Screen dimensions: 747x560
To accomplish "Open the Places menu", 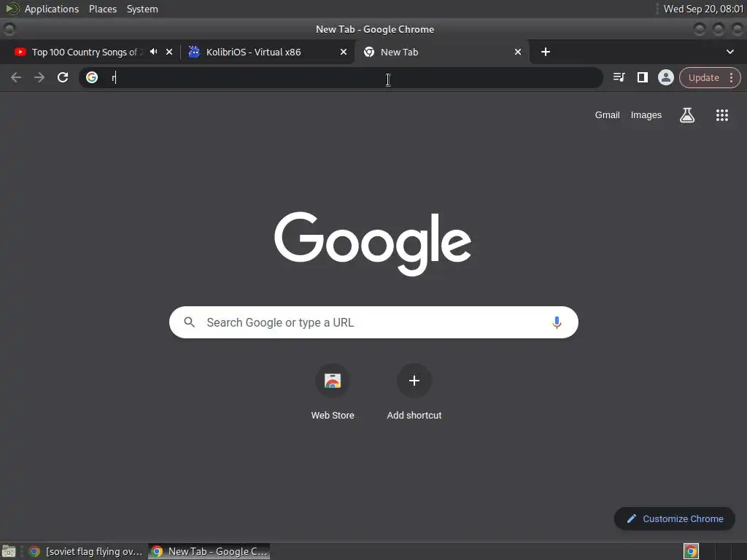I will [x=102, y=9].
